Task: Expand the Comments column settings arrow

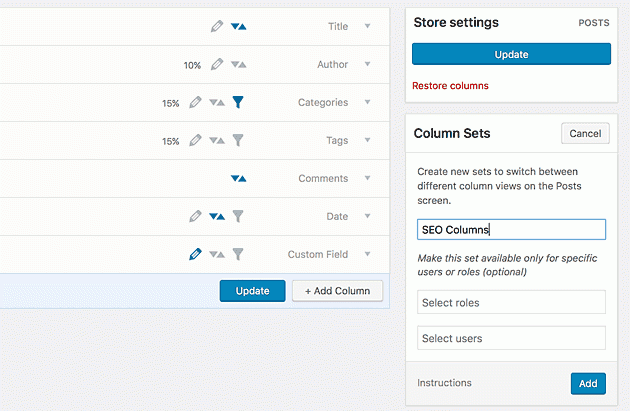Action: (x=367, y=178)
